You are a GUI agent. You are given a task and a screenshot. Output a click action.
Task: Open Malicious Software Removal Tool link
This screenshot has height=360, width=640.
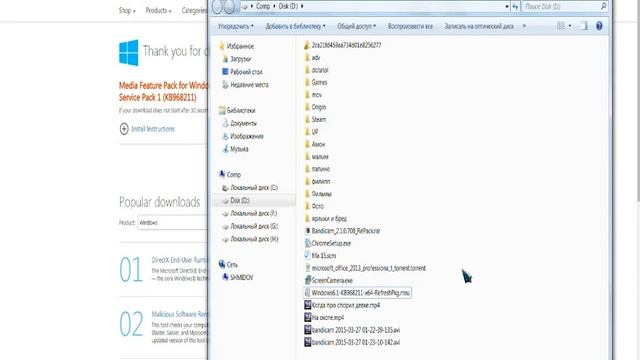(180, 314)
